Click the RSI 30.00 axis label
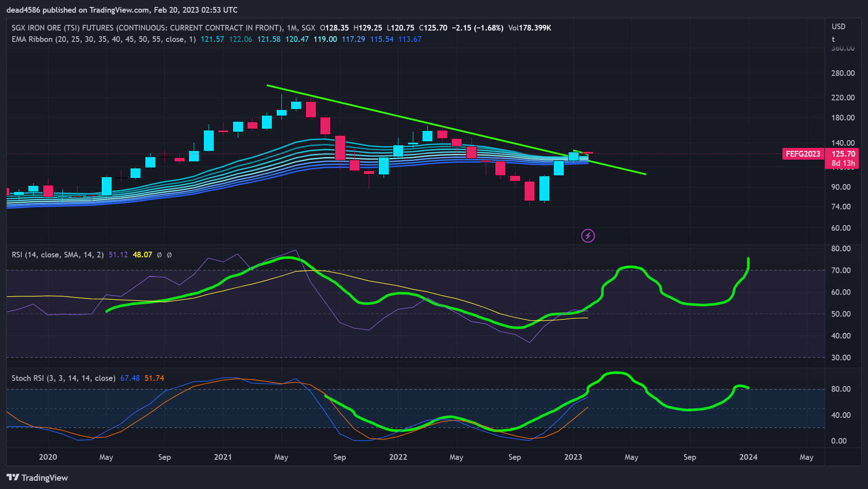 click(x=841, y=358)
